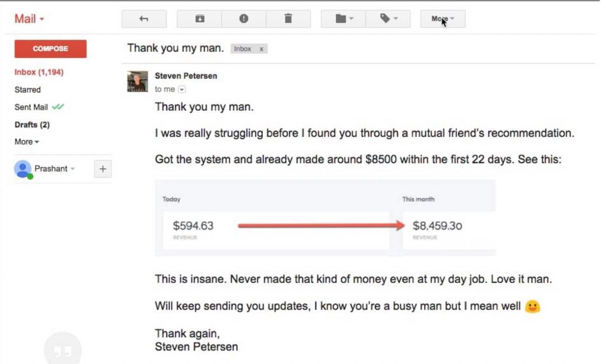This screenshot has height=364, width=607.
Task: Open the Inbox folder
Action: (39, 72)
